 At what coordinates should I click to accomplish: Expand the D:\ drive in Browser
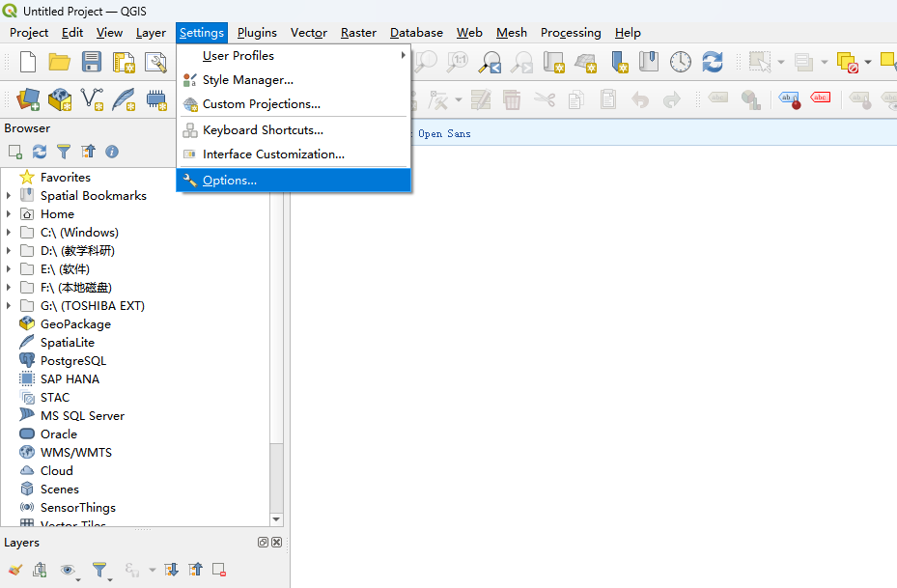click(x=9, y=250)
